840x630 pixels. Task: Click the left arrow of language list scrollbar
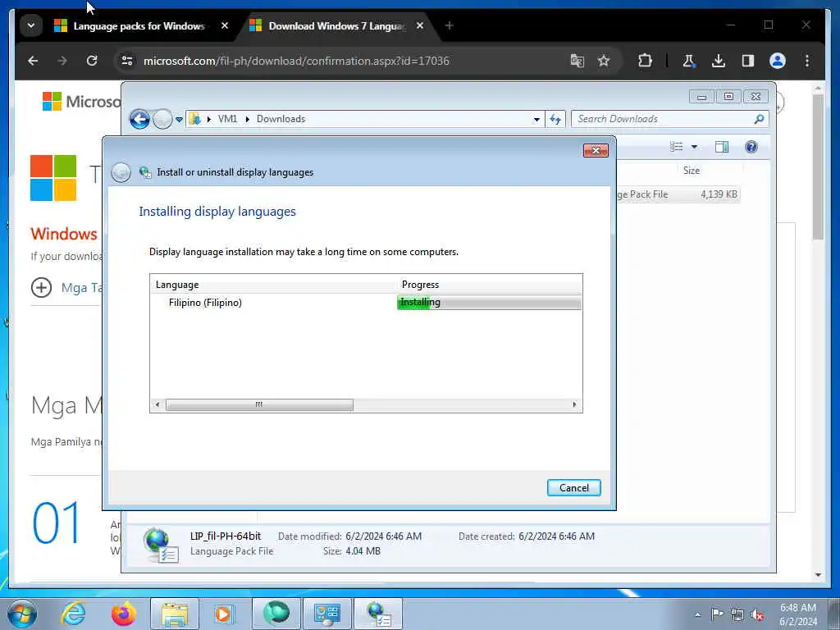(157, 404)
